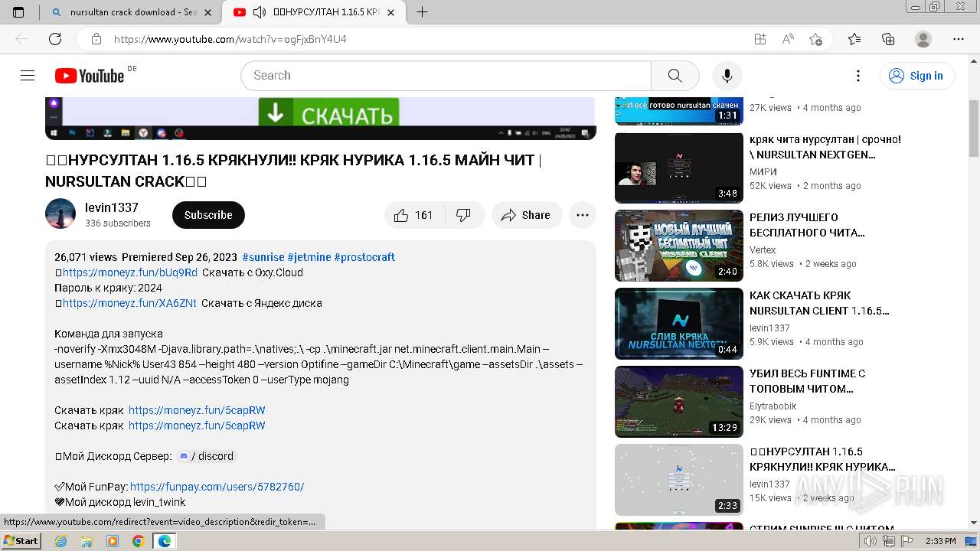The width and height of the screenshot is (980, 551).
Task: Sign in to YouTube
Action: 916,75
